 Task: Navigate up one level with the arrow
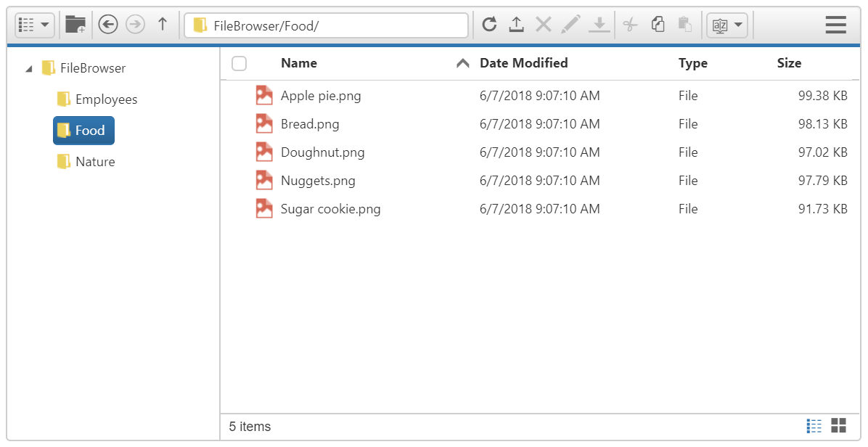coord(162,24)
